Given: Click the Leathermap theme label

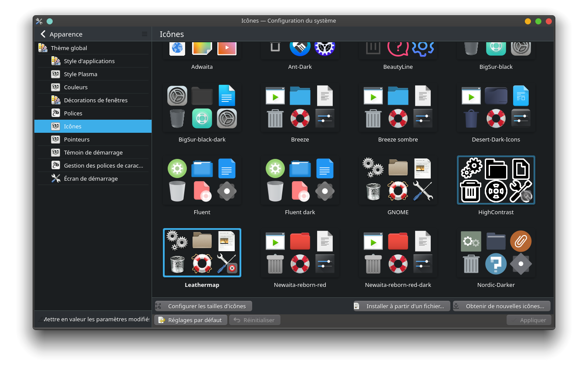Looking at the screenshot, I should [x=202, y=285].
